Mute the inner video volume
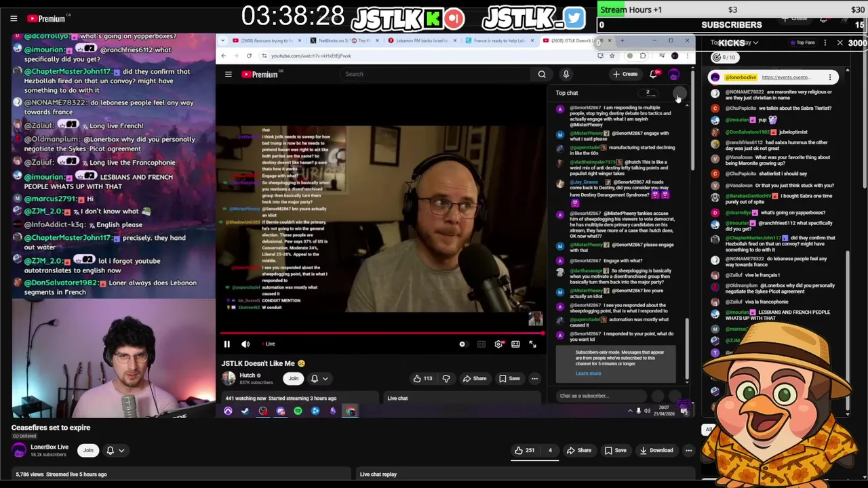This screenshot has width=868, height=488. click(x=245, y=344)
